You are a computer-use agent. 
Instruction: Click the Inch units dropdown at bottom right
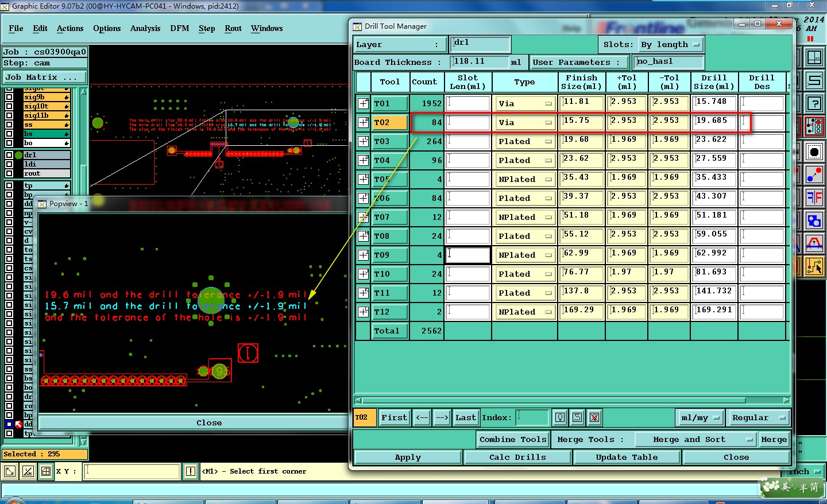[x=804, y=471]
